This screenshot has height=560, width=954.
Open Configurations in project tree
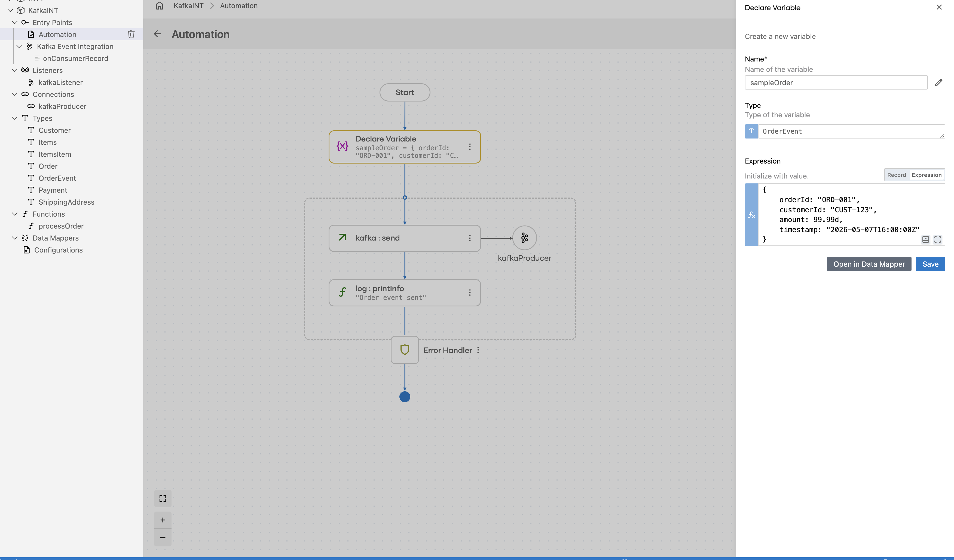click(58, 250)
